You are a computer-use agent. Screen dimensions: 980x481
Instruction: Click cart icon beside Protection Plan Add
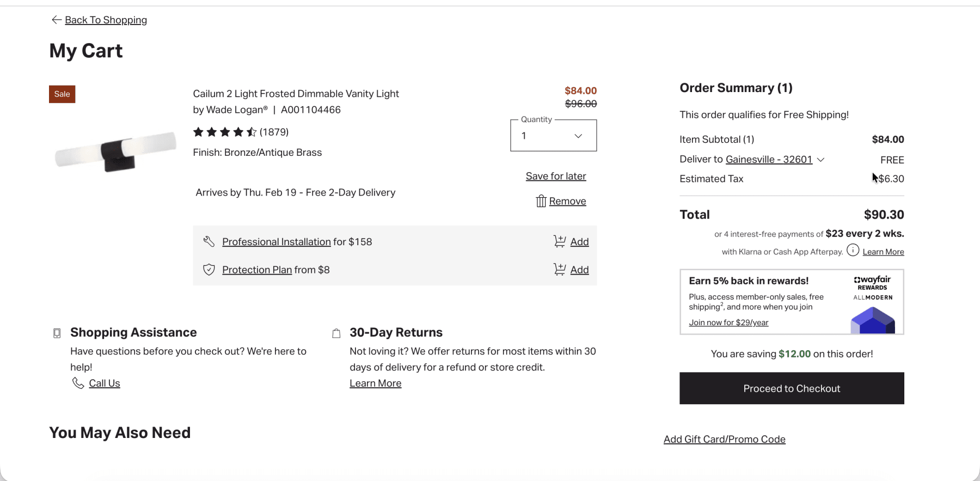click(559, 269)
